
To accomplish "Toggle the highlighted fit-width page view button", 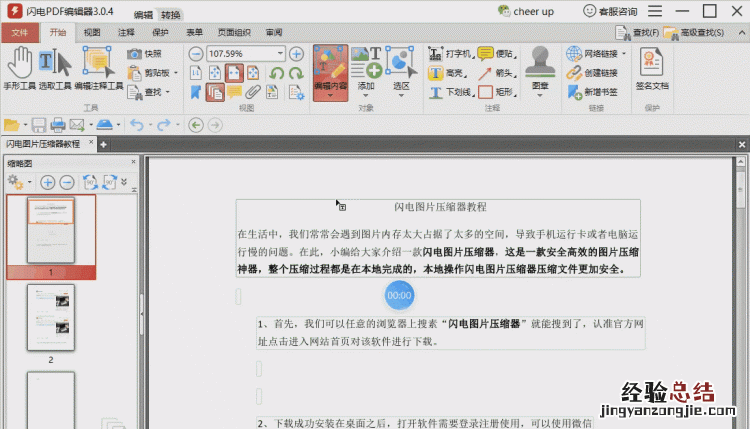I will click(x=232, y=73).
